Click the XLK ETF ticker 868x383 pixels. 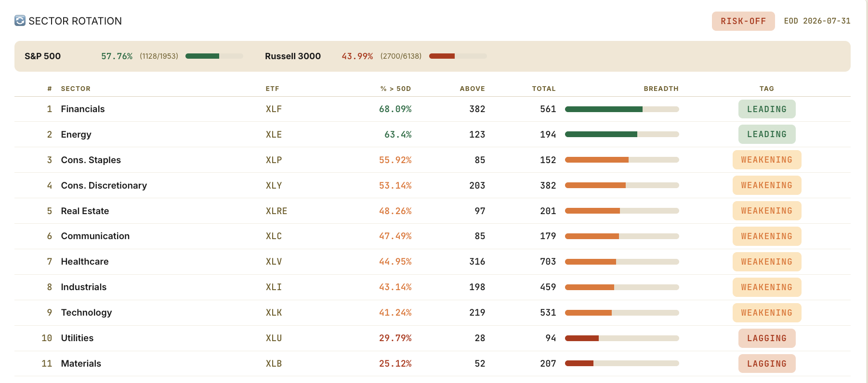coord(274,313)
